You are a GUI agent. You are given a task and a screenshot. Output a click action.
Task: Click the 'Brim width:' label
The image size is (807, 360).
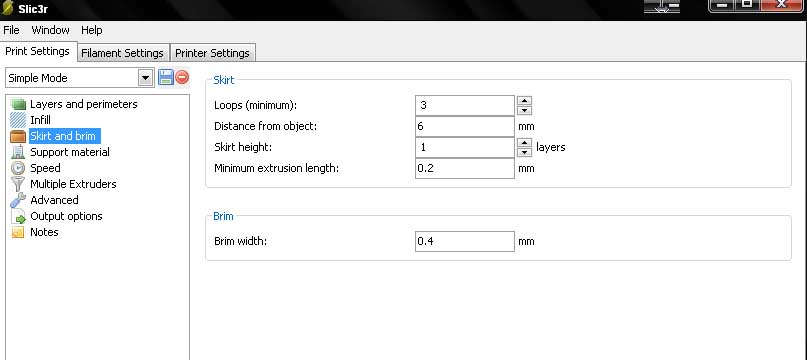240,241
